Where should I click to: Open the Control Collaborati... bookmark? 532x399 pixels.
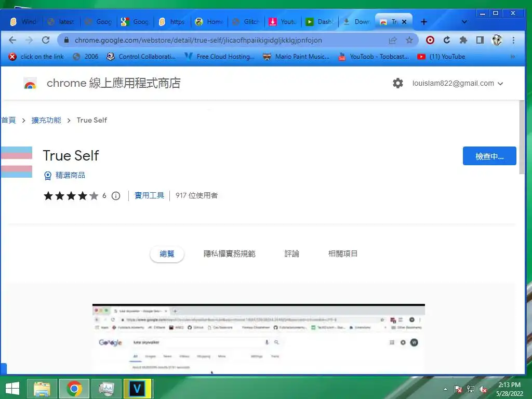pos(141,57)
